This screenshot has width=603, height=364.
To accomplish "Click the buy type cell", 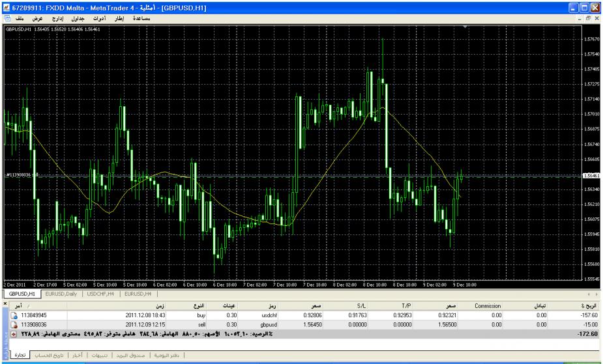I will pos(201,315).
